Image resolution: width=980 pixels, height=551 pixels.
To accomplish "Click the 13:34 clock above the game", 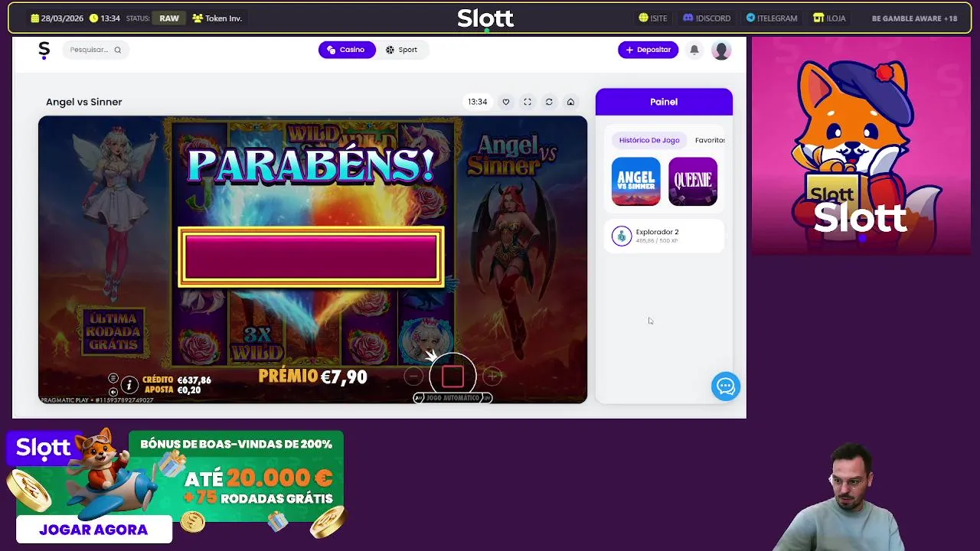I will (x=478, y=102).
